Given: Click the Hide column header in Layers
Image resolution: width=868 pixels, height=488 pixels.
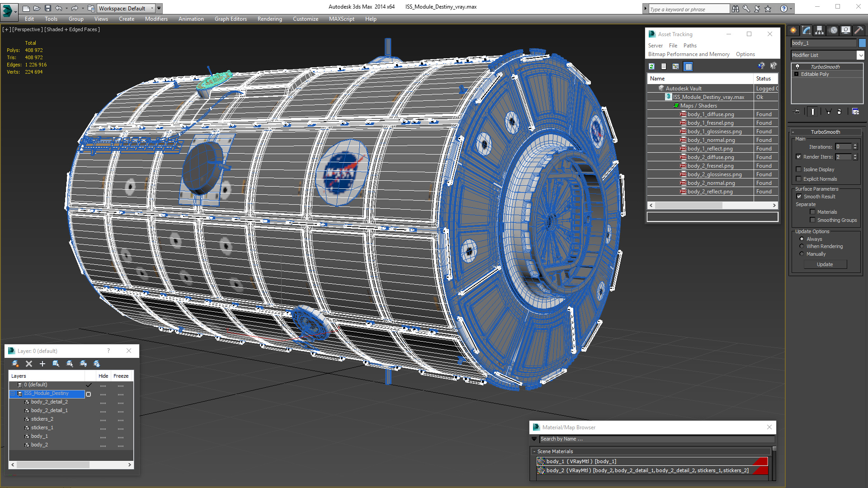Looking at the screenshot, I should click(104, 376).
